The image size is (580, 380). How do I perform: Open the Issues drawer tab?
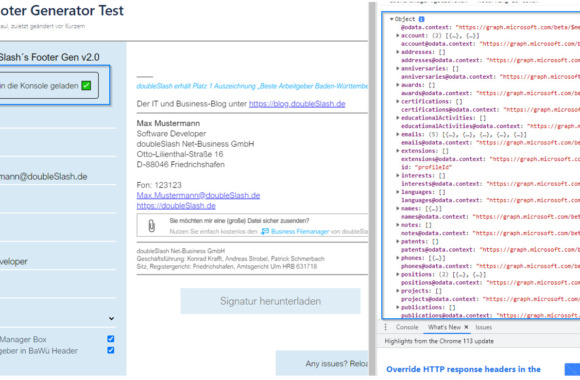tap(483, 327)
